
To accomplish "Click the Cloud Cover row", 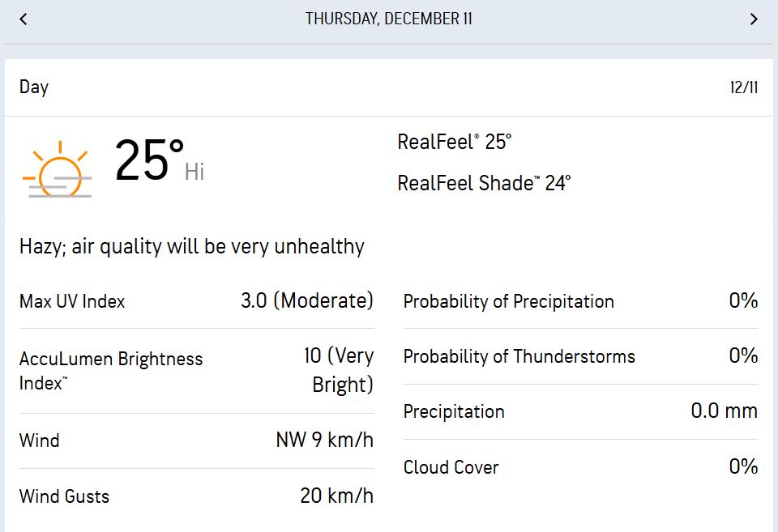I will 580,467.
